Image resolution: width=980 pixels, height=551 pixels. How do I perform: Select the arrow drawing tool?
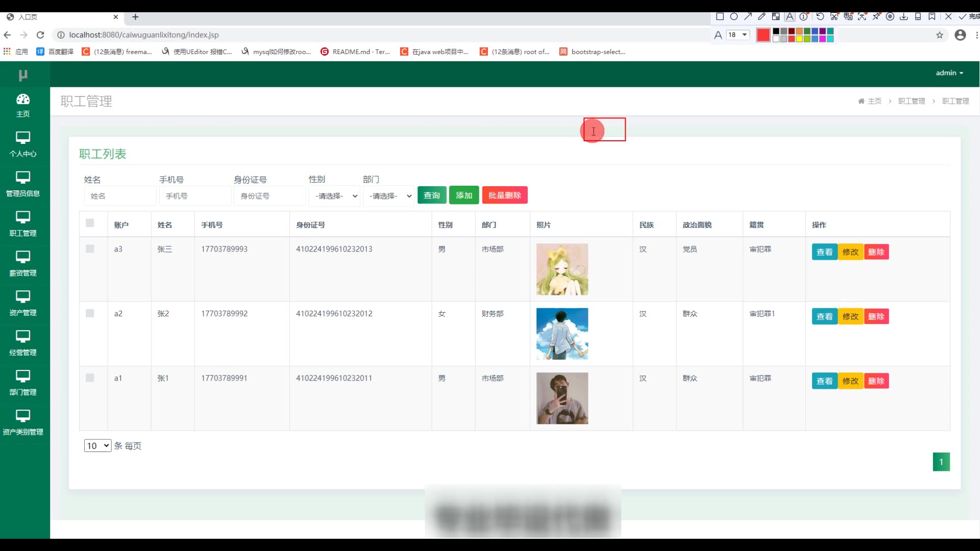(748, 16)
